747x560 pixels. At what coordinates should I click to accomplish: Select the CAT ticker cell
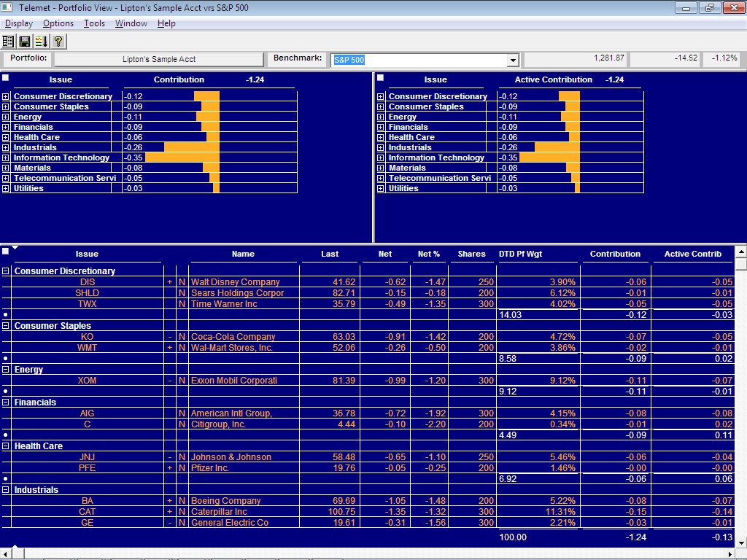click(x=88, y=512)
